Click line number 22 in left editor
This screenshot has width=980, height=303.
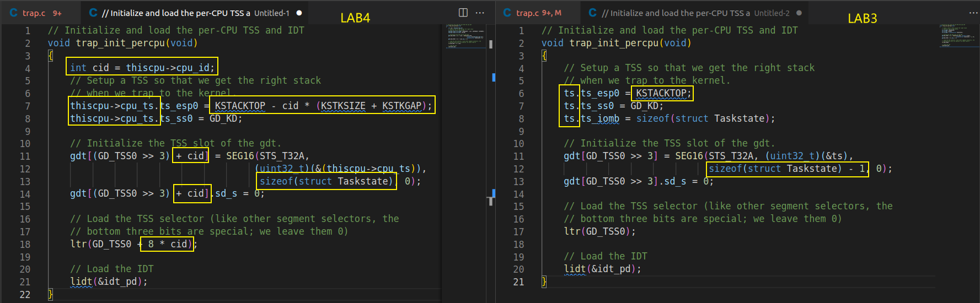click(25, 295)
